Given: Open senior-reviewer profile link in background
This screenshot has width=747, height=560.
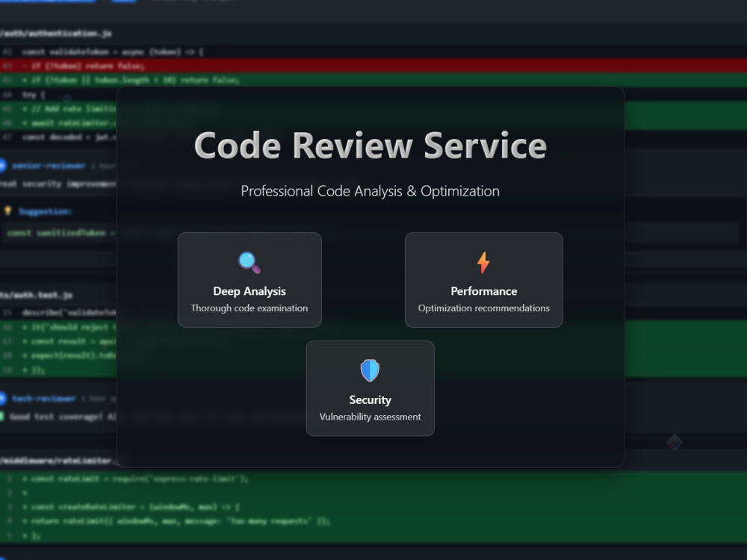Looking at the screenshot, I should pos(49,165).
